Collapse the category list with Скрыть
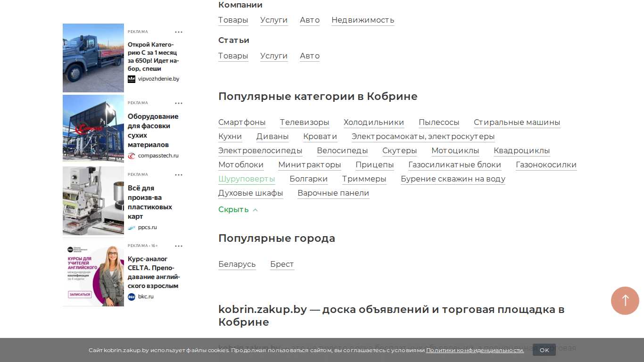The width and height of the screenshot is (644, 362). (x=238, y=210)
